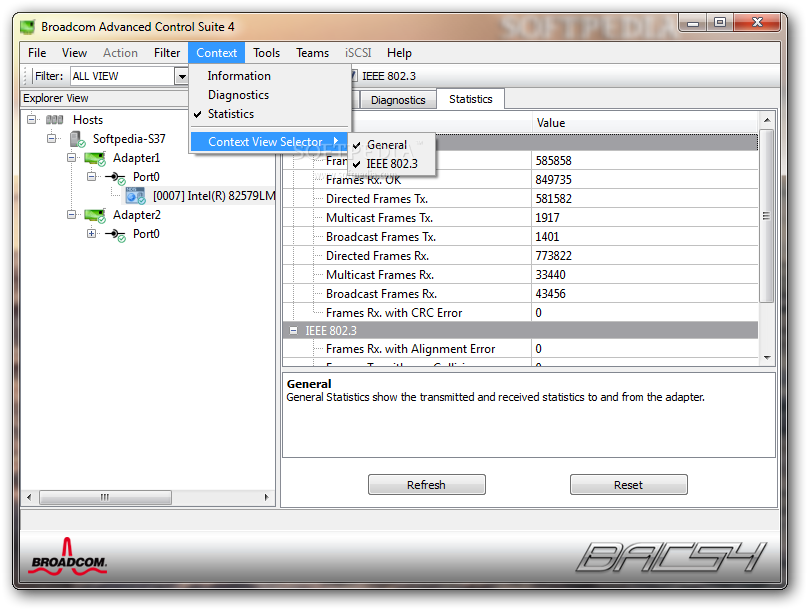This screenshot has width=808, height=610.
Task: Collapse Port0 under Adapter1
Action: pos(92,177)
